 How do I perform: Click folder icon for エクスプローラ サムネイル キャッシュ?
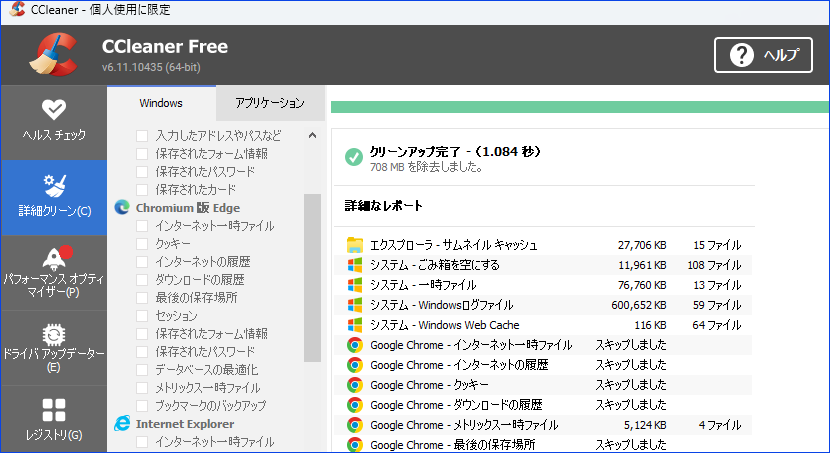click(x=355, y=245)
